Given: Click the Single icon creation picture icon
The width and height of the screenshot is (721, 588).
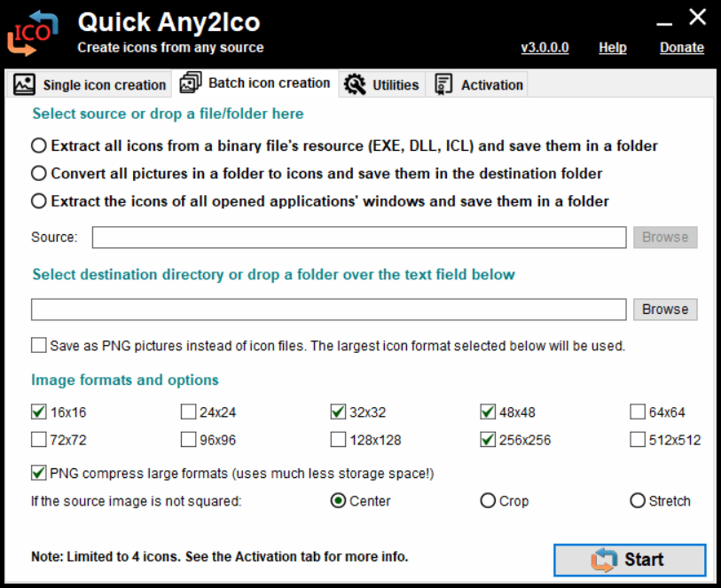Looking at the screenshot, I should (24, 84).
